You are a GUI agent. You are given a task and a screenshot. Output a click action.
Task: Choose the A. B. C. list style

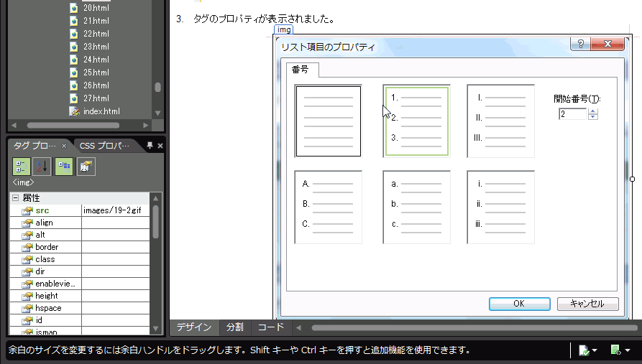coord(329,207)
